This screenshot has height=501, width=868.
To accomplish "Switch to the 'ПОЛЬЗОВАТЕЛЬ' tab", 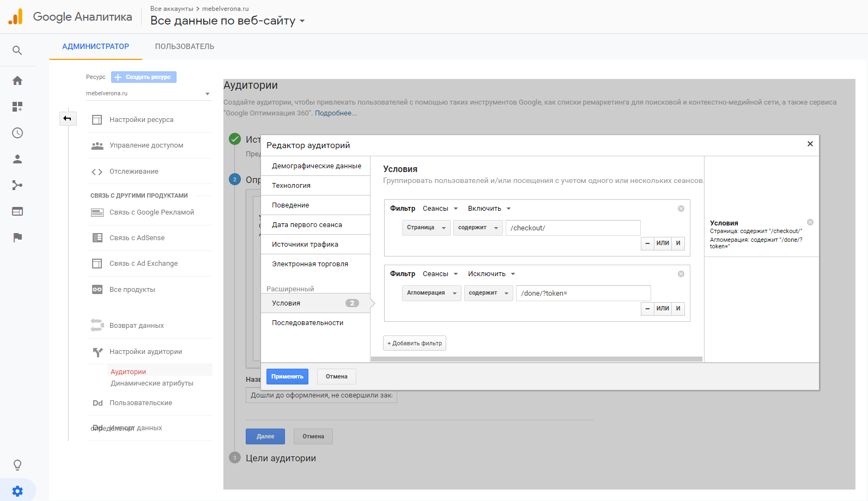I will point(184,47).
